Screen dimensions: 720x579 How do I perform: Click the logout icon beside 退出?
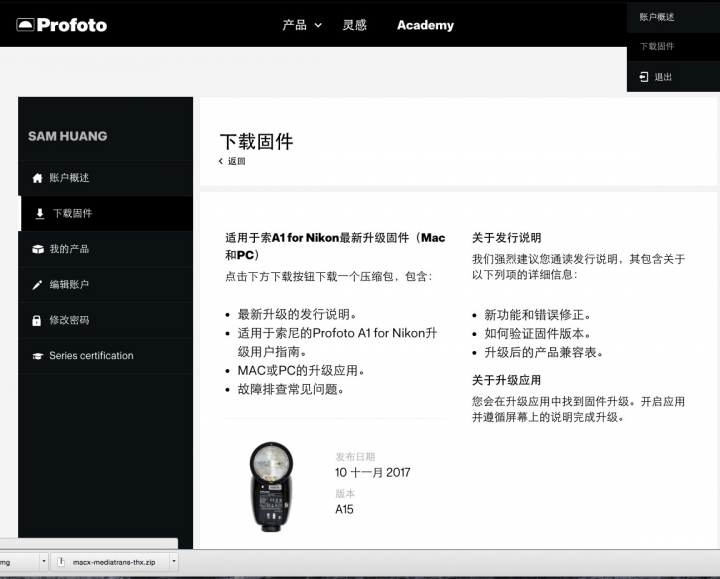(644, 77)
